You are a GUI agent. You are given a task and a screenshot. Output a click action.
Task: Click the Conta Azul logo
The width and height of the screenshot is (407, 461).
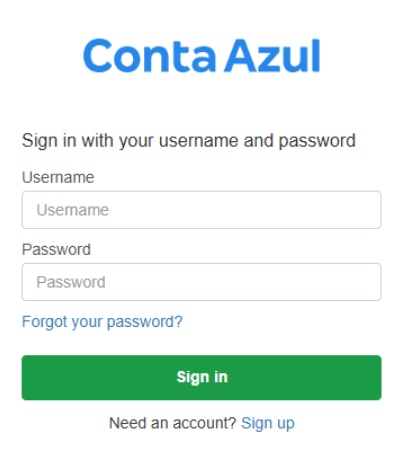click(x=202, y=55)
